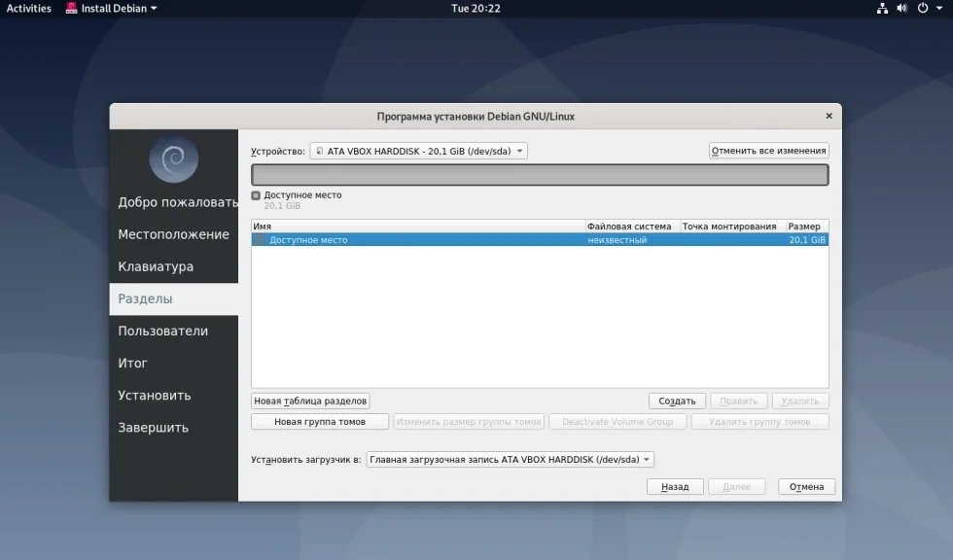Click the gray disk usage bar

(540, 175)
